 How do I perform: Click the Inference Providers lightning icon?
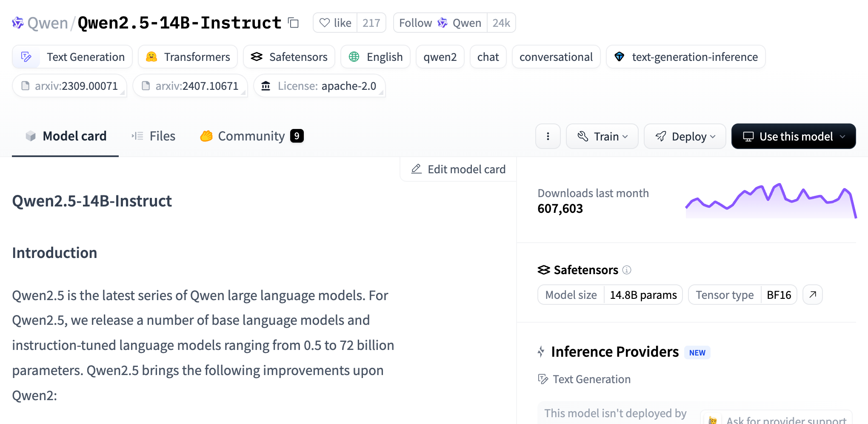541,352
